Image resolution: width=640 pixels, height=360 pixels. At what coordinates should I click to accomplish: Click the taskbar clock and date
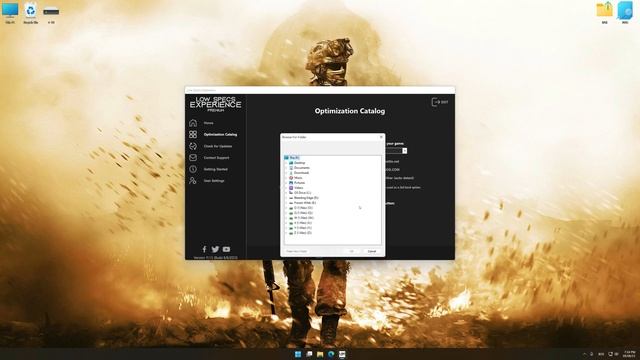point(629,354)
